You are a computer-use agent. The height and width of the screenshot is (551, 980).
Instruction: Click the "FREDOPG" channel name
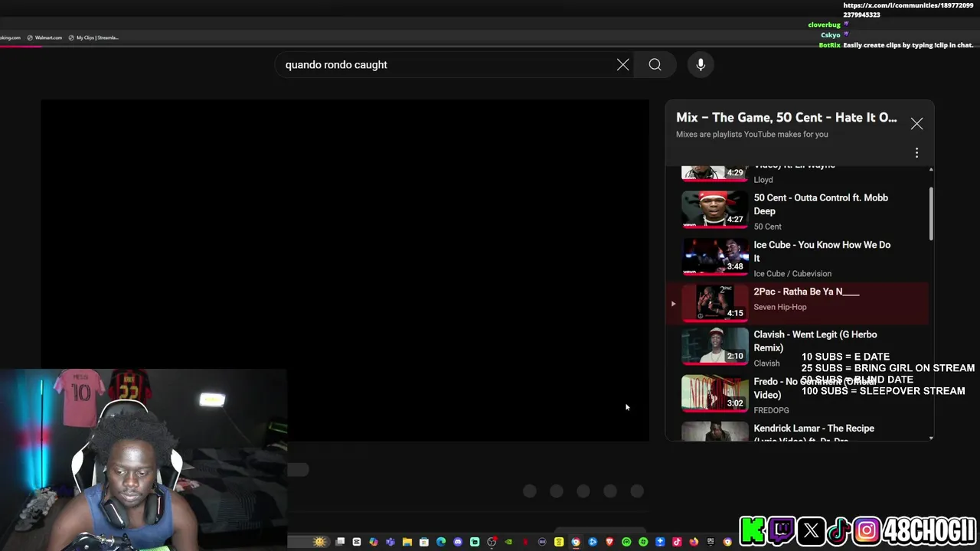(771, 410)
